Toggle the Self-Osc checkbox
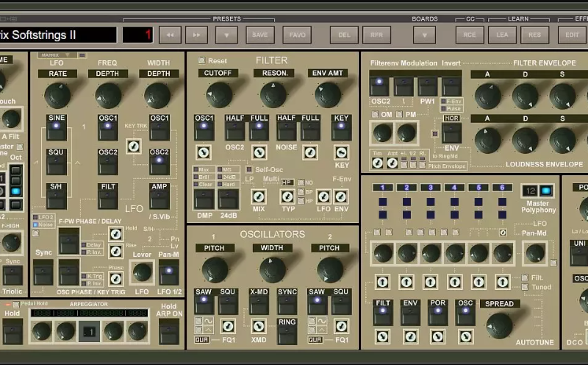This screenshot has height=365, width=588. point(249,169)
